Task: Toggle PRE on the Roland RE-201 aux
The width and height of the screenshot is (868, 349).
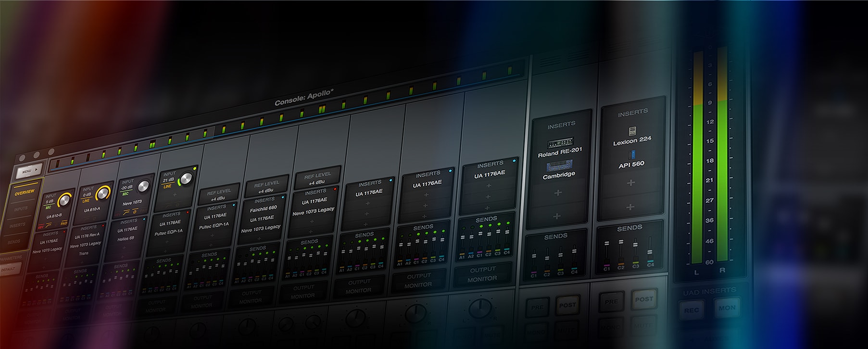Action: 537,307
